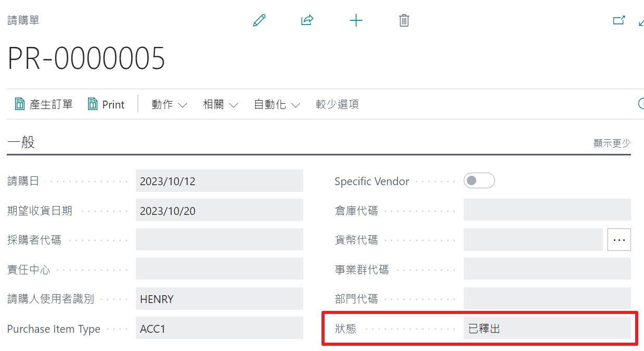Click the 貨幣代碼 input field
644x351 pixels.
[x=533, y=239]
